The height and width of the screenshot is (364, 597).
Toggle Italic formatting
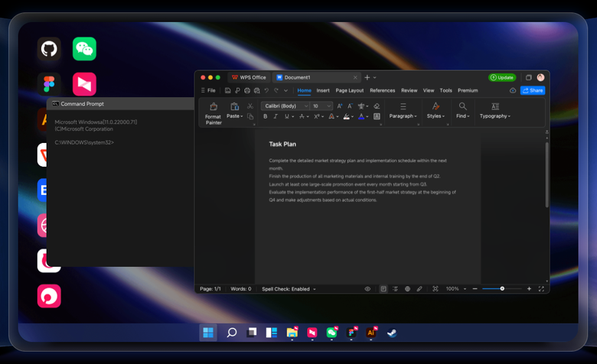tap(276, 116)
